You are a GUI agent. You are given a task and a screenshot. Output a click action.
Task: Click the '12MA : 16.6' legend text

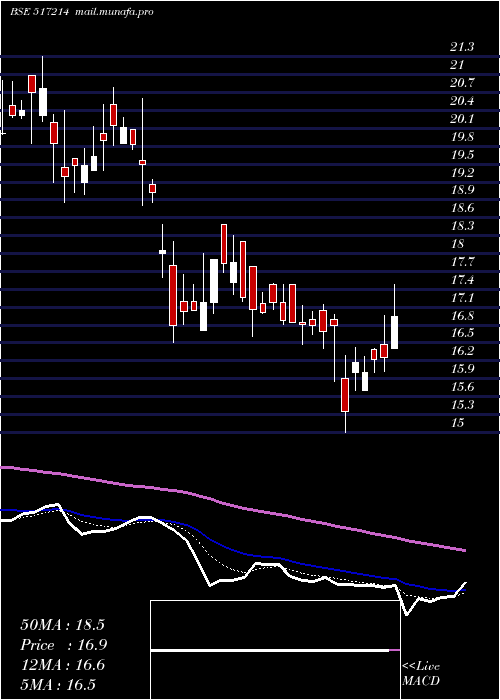pyautogui.click(x=62, y=665)
